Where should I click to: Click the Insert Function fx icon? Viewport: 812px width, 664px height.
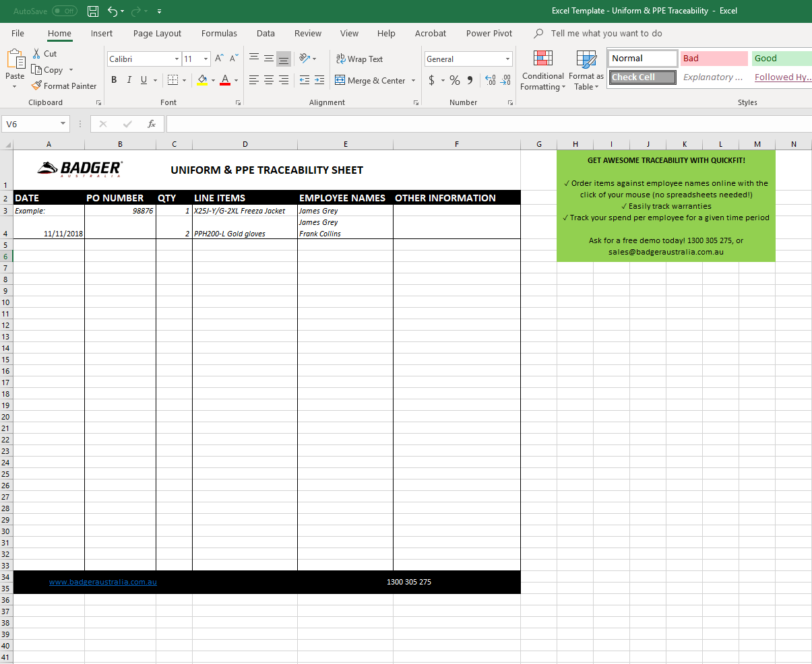152,124
